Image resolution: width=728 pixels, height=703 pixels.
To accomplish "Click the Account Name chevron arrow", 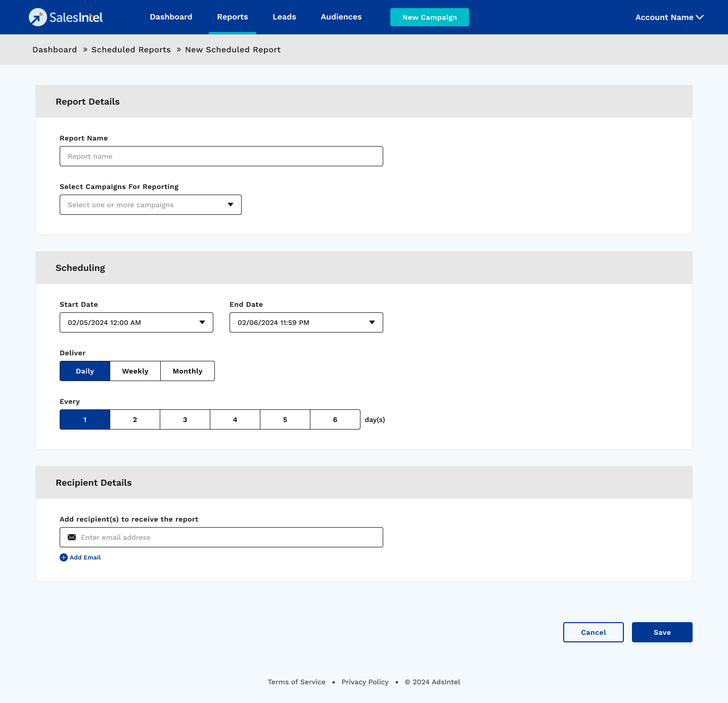I will click(x=700, y=17).
